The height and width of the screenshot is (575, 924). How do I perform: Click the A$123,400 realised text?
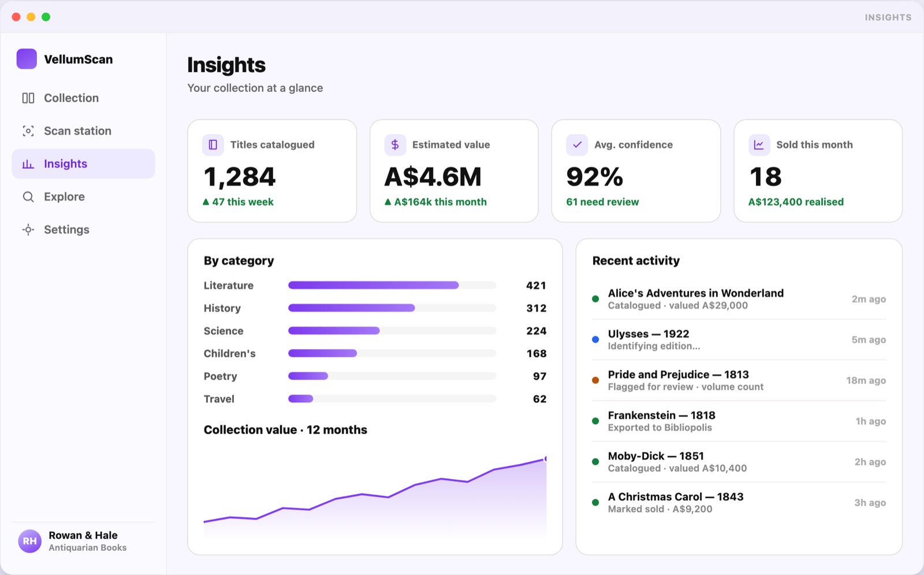coord(796,202)
